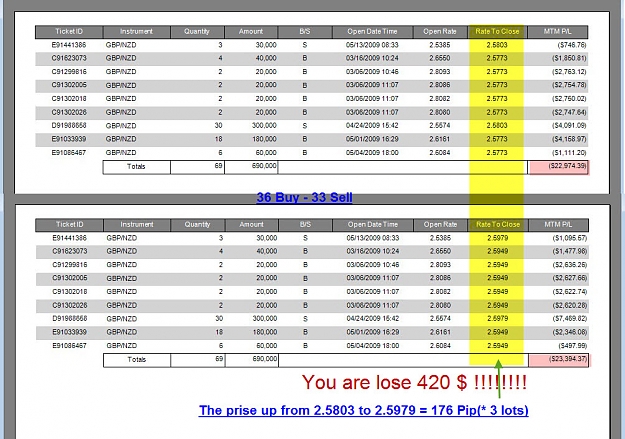Viewport: 625px width, 439px height.
Task: Sort by Instrument header in the upper table
Action: coord(136,31)
